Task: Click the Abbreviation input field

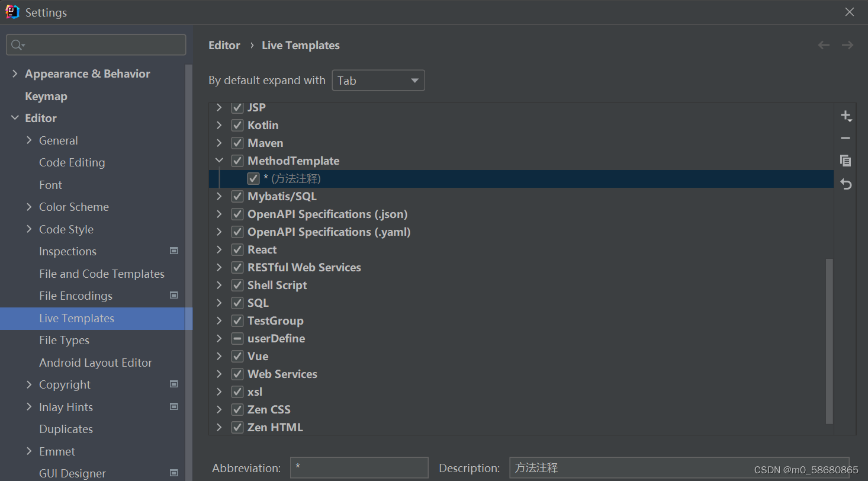Action: [359, 467]
